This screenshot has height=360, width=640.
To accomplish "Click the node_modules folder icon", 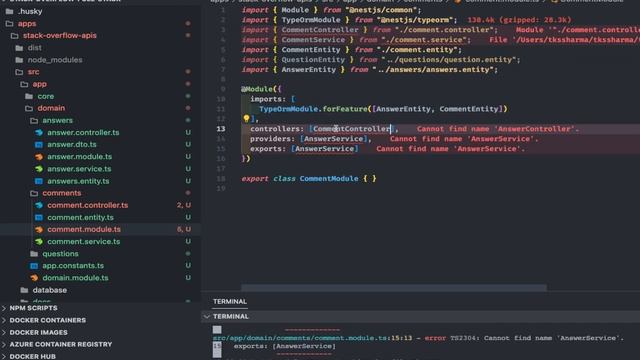I will coord(19,60).
